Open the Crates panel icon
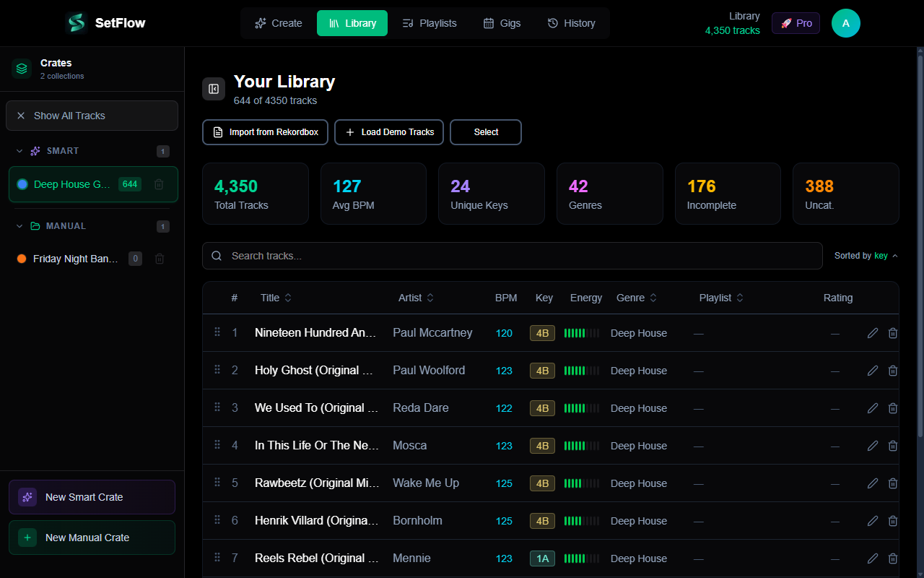Viewport: 924px width, 578px height. 21,68
